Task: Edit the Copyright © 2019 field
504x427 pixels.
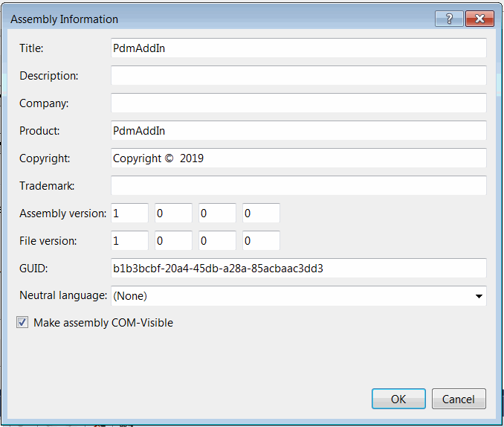Action: click(299, 158)
